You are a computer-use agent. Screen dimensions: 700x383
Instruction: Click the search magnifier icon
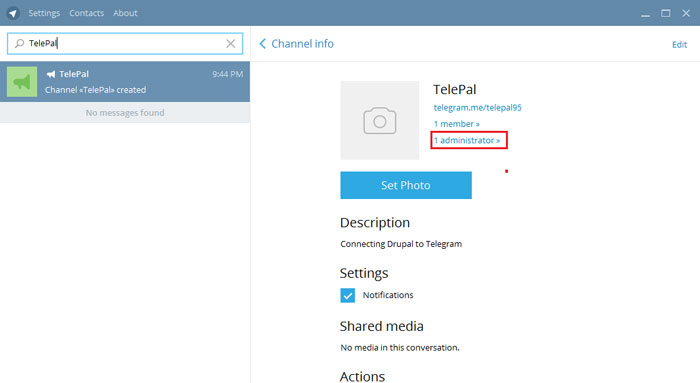19,43
